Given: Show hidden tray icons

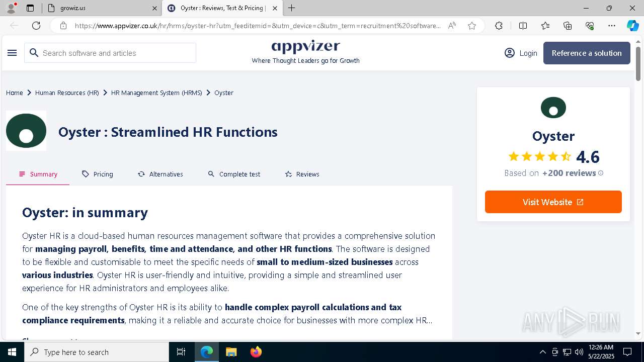Looking at the screenshot, I should click(x=542, y=352).
